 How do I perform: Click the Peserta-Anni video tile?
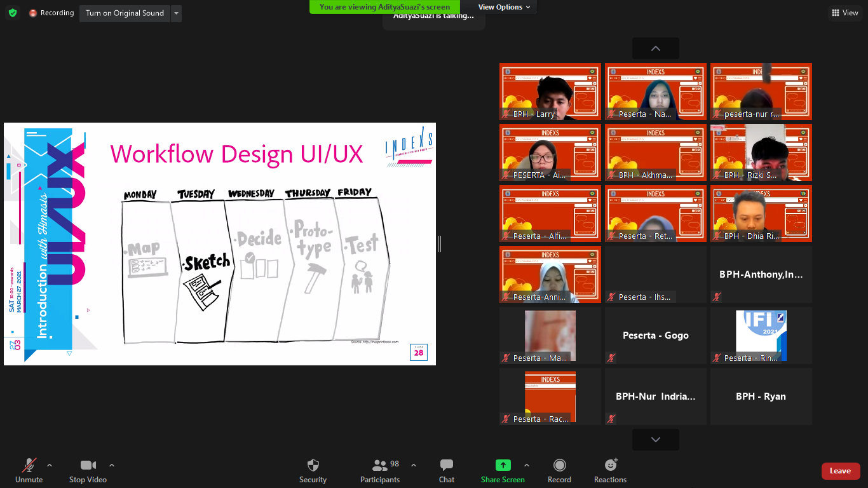tap(550, 274)
